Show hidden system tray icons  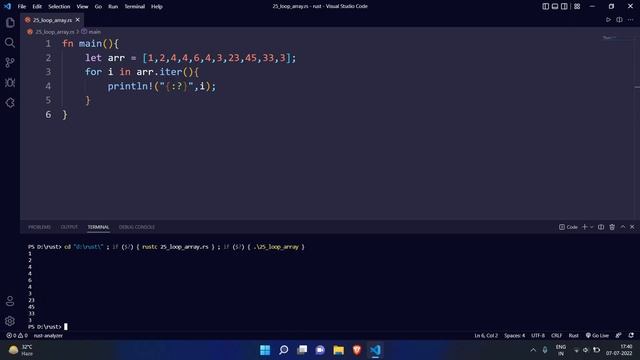point(533,350)
